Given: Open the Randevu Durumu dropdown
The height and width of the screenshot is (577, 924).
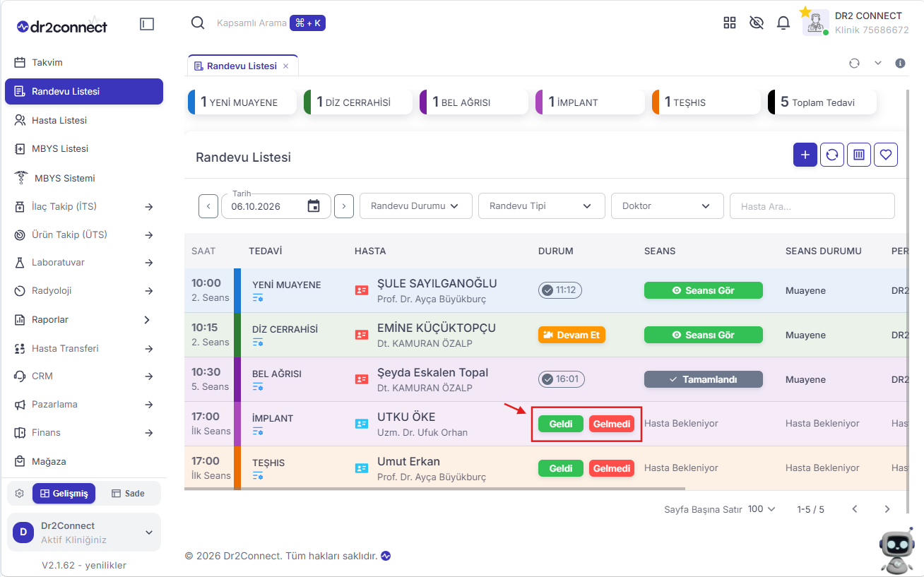Looking at the screenshot, I should 416,206.
